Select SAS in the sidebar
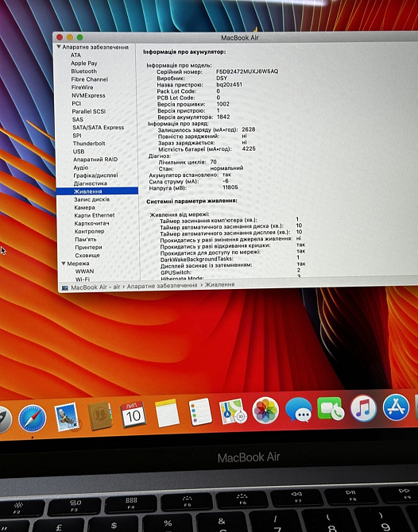The width and height of the screenshot is (418, 532). (x=77, y=119)
